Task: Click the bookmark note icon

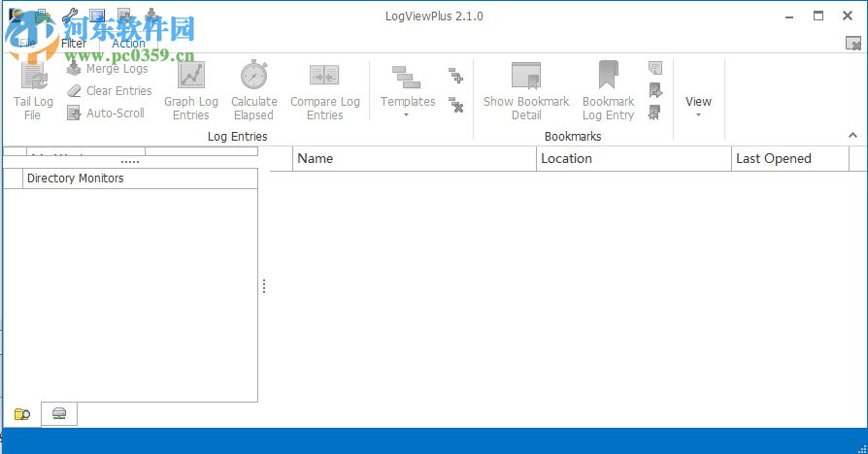Action: point(655,68)
